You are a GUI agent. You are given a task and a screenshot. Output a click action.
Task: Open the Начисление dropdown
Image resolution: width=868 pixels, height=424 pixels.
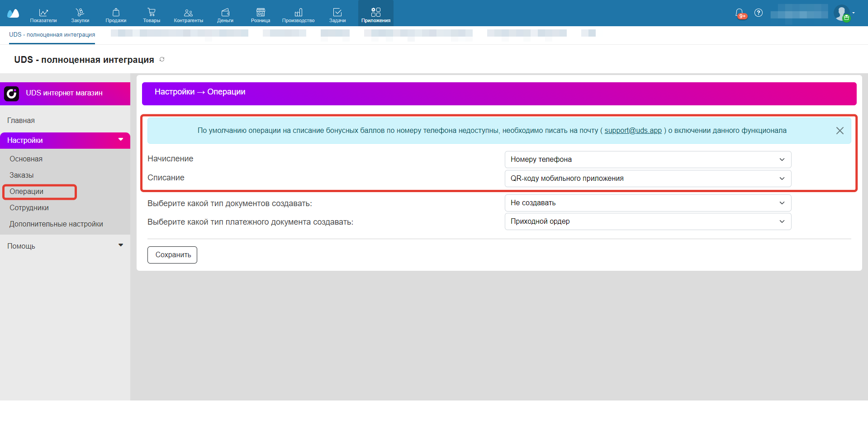click(x=647, y=160)
